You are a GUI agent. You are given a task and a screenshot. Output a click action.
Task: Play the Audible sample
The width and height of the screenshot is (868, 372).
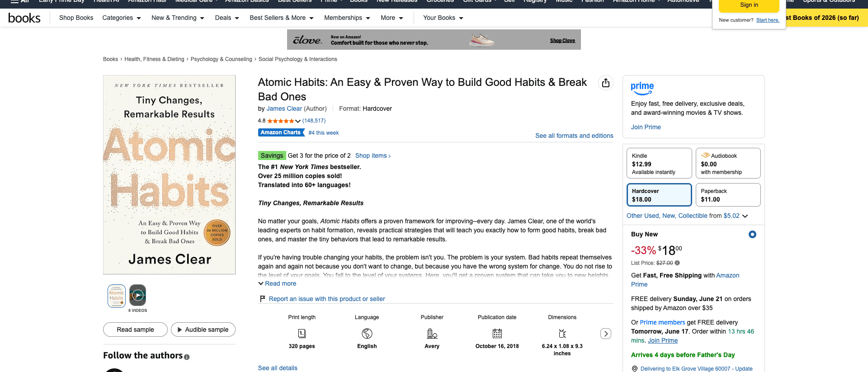pos(203,330)
